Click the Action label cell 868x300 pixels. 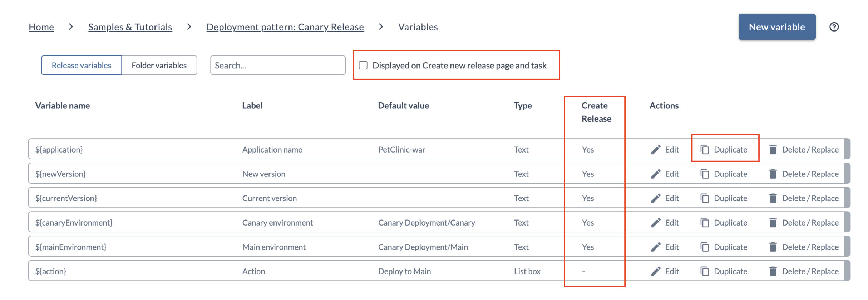pyautogui.click(x=254, y=271)
